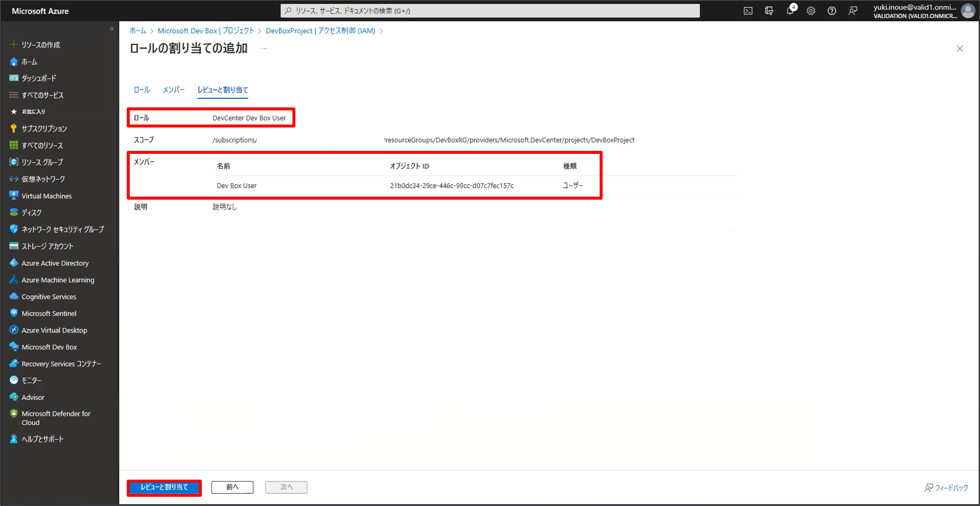Open Directory and subscription filter icon

[x=769, y=11]
